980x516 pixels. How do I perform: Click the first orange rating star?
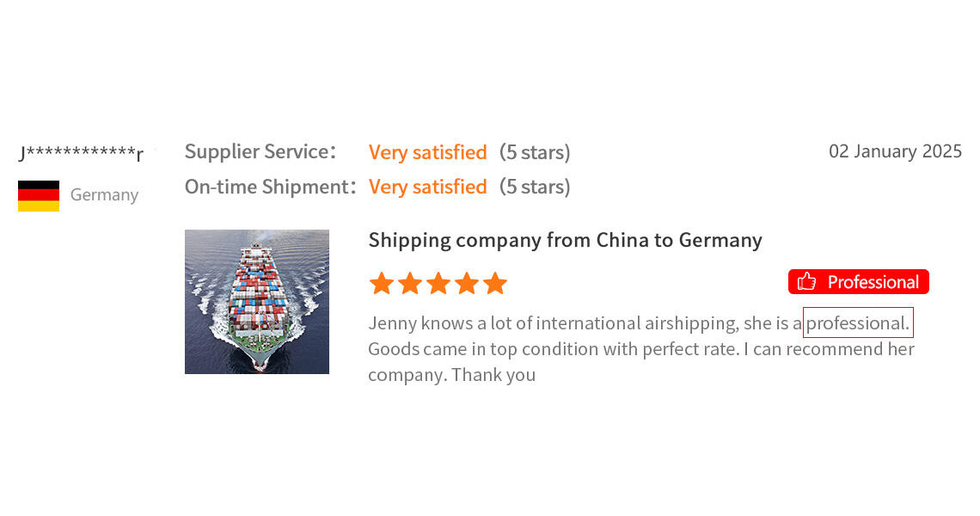point(381,284)
